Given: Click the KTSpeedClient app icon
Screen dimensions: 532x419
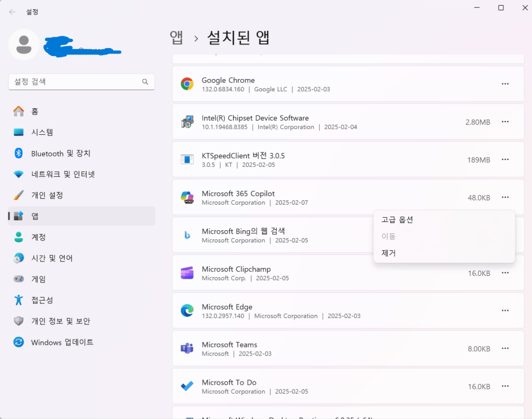Looking at the screenshot, I should (187, 159).
